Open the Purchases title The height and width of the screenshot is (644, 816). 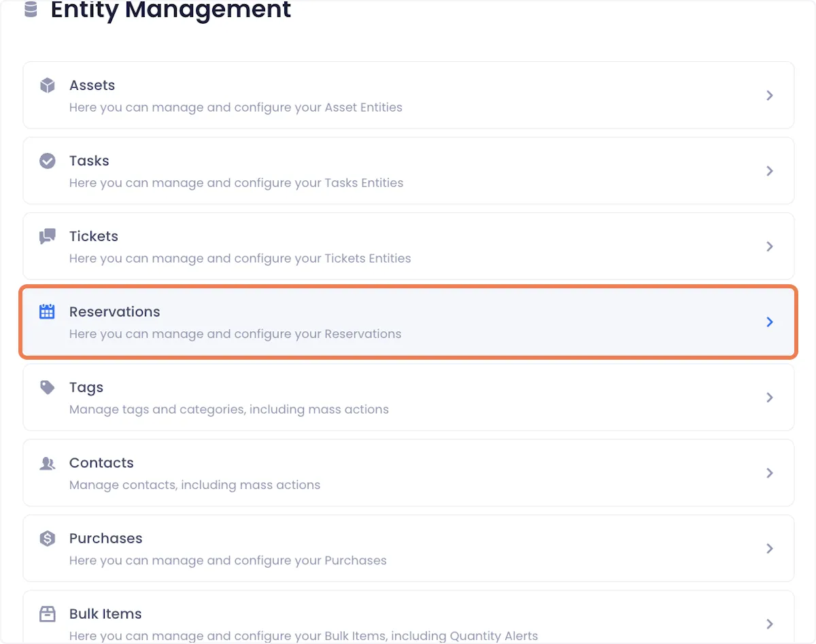coord(106,539)
